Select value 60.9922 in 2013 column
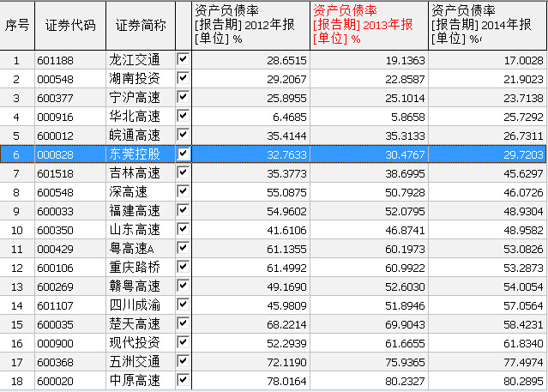Screen dimensions: 548x392 tap(405, 268)
